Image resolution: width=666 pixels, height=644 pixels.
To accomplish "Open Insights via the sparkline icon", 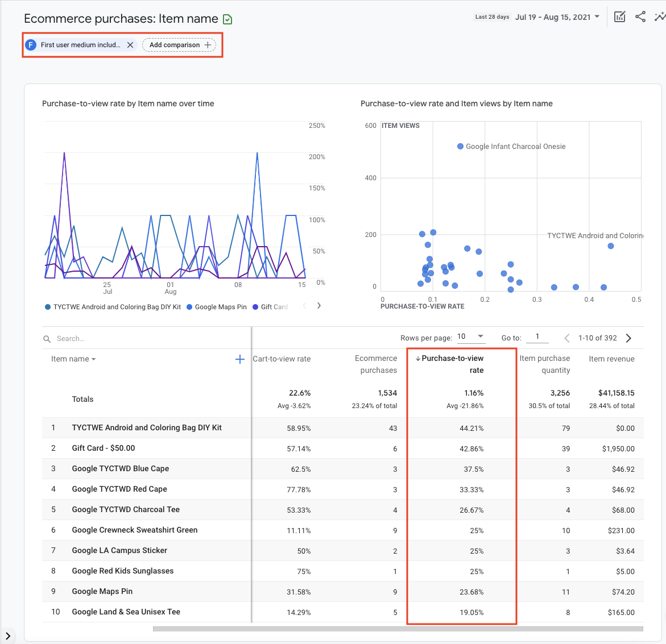I will tap(660, 16).
